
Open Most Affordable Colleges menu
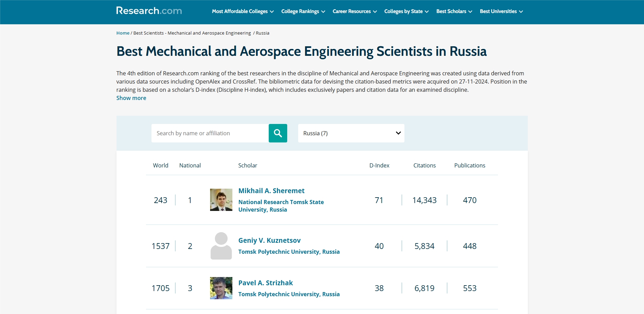pyautogui.click(x=243, y=11)
